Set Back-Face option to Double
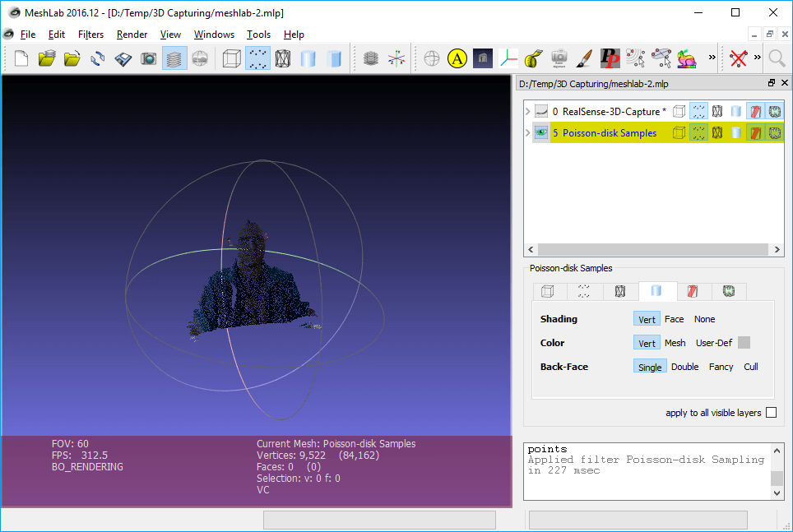Viewport: 793px width, 532px height. click(684, 367)
